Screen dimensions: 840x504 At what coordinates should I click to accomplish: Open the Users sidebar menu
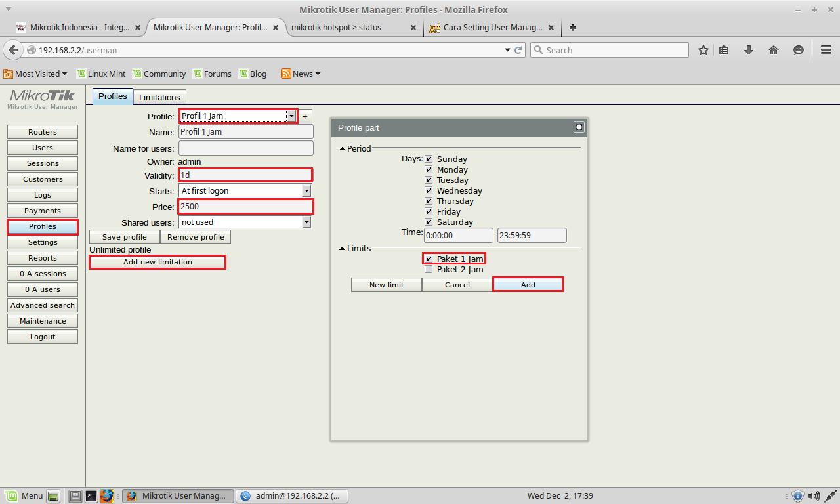tap(43, 148)
